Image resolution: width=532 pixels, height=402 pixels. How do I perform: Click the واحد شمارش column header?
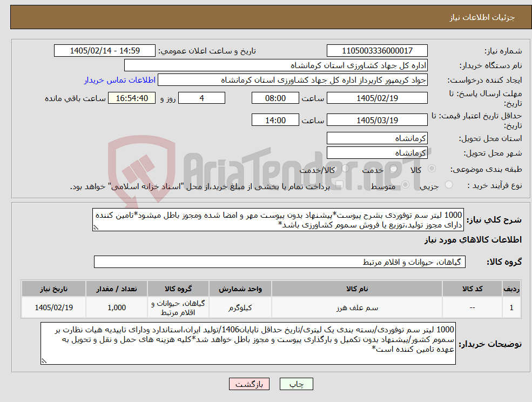click(x=240, y=289)
